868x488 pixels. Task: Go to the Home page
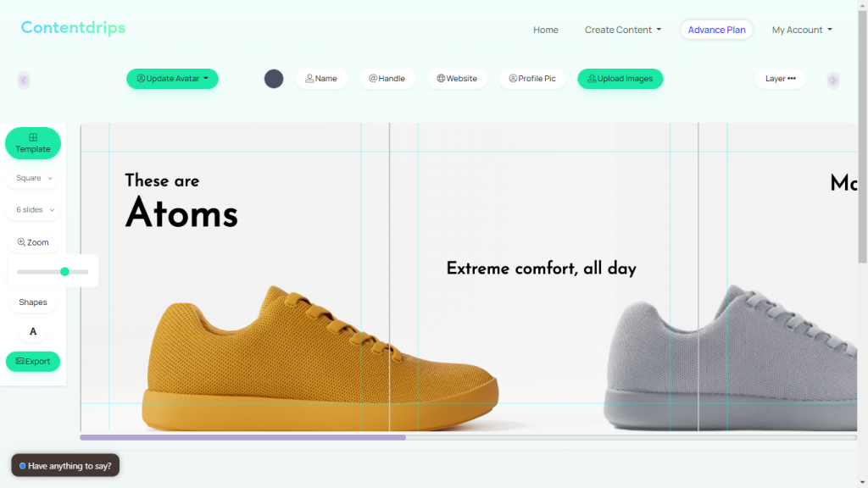[x=545, y=30]
